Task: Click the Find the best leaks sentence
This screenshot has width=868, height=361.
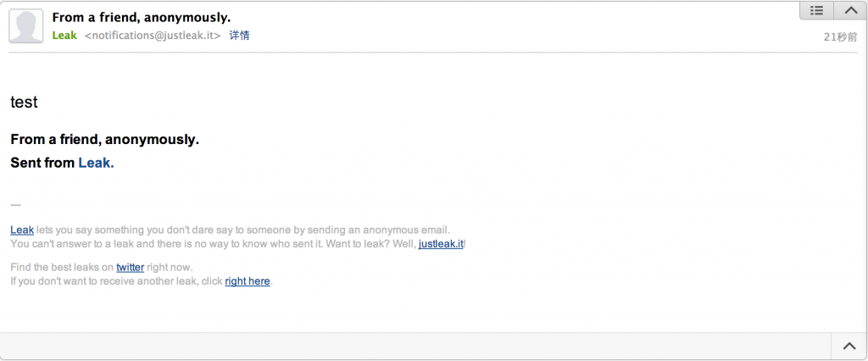Action: click(61, 267)
